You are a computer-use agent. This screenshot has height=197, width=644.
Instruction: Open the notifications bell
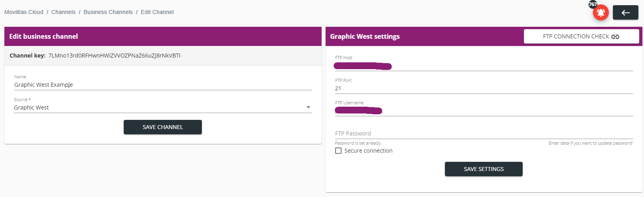(601, 13)
